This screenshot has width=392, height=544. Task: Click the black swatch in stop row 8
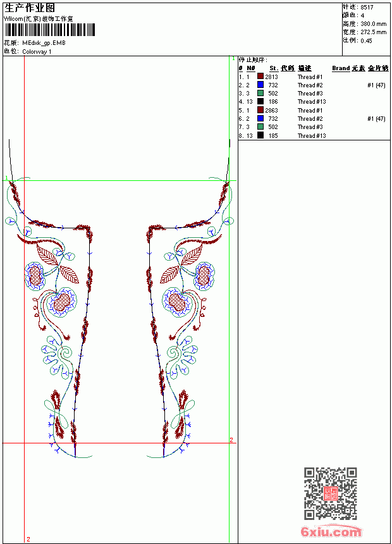260,135
